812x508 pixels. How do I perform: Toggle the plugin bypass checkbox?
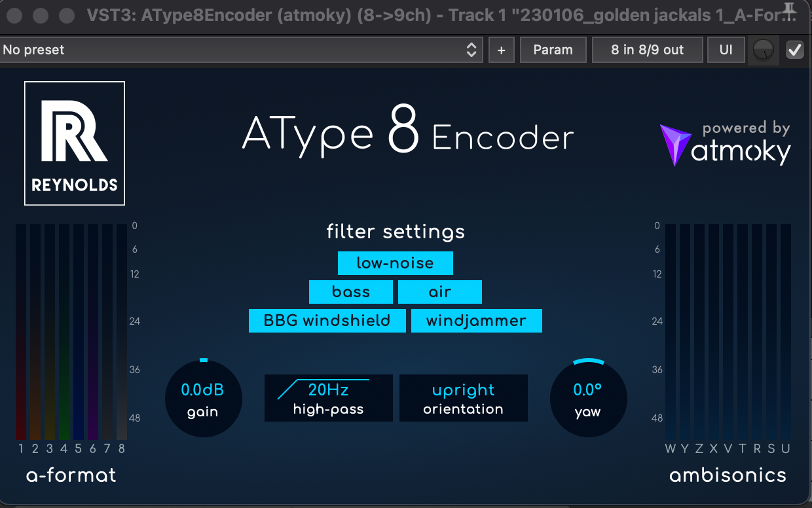click(795, 50)
